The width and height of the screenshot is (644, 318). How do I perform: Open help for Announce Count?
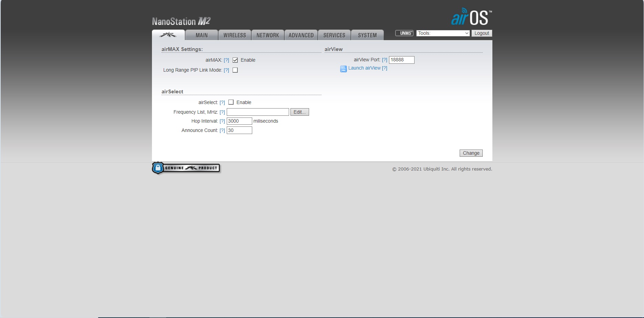[x=222, y=130]
